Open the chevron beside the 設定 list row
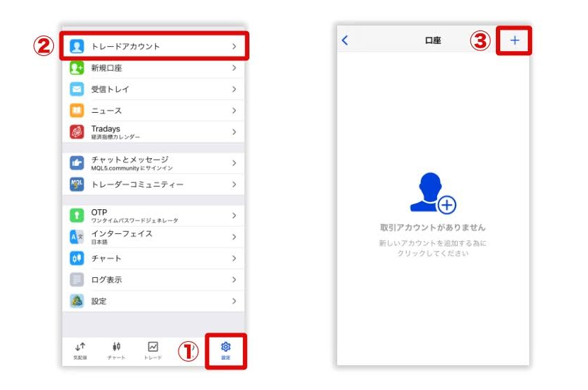 pyautogui.click(x=234, y=301)
